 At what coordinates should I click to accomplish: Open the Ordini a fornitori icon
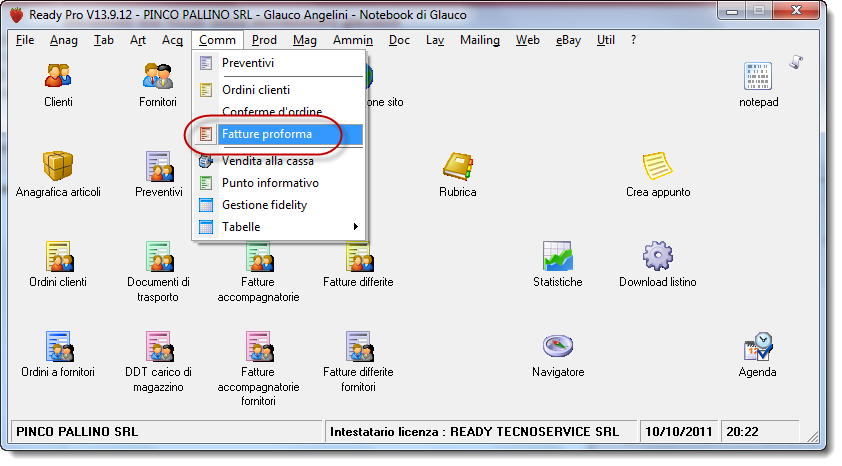[59, 346]
